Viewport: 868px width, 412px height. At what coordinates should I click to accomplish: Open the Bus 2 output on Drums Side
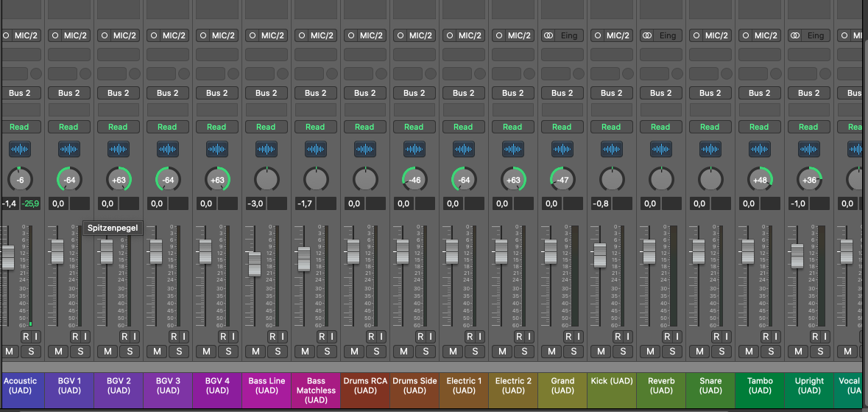414,93
